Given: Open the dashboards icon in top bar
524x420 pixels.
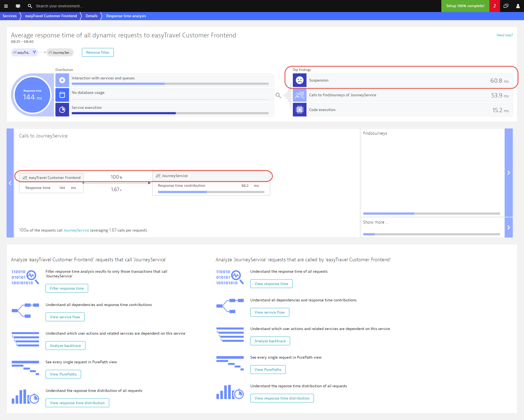Looking at the screenshot, I should (18, 6).
